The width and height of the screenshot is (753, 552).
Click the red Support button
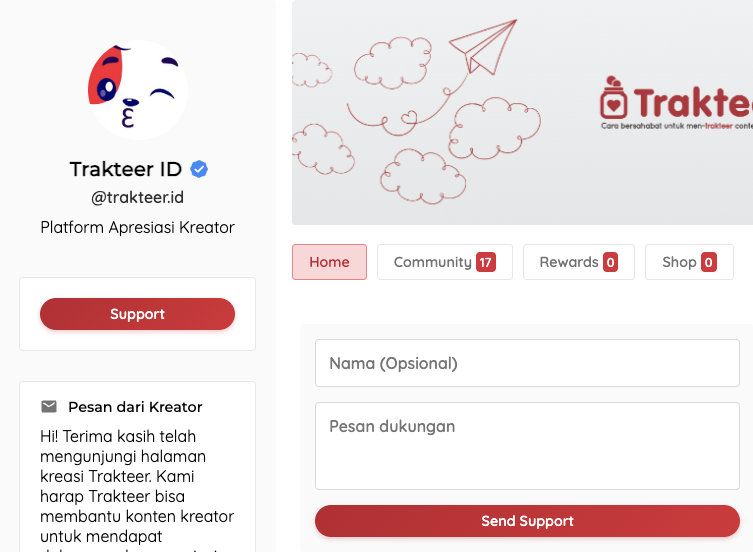click(x=137, y=314)
